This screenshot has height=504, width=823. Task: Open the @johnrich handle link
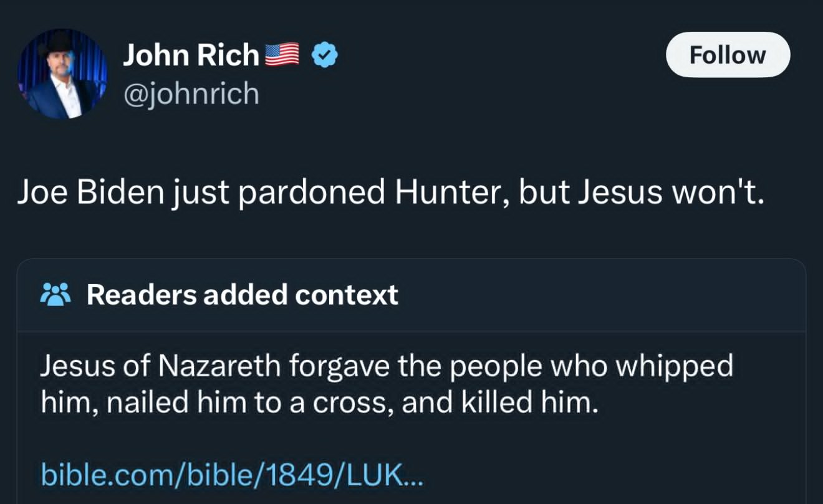(x=190, y=93)
